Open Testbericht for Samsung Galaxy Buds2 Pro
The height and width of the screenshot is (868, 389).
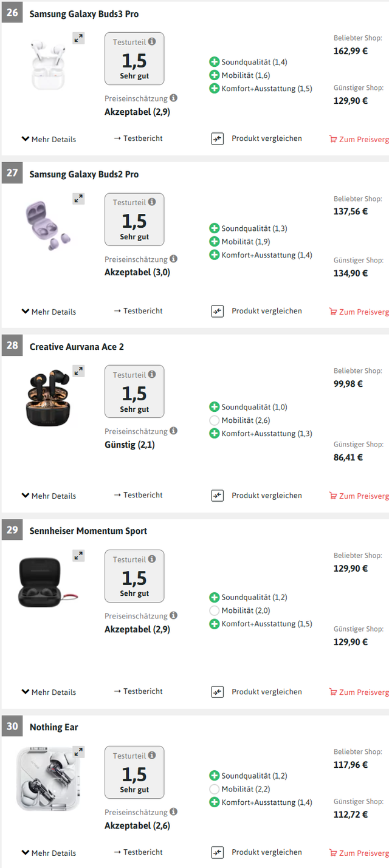coord(139,311)
